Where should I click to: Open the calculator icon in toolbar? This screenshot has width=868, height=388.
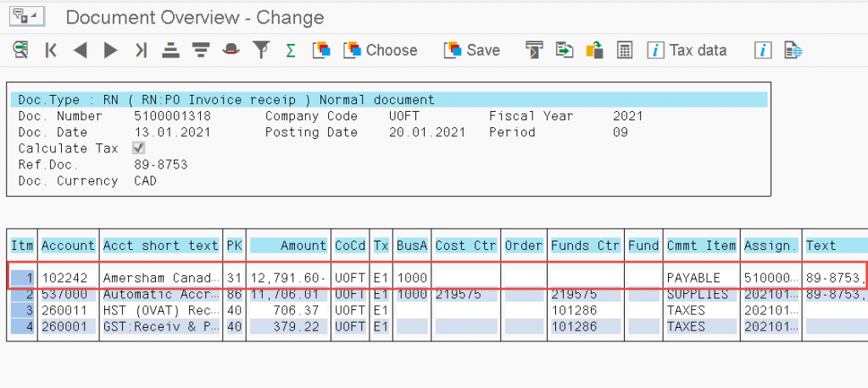click(624, 50)
